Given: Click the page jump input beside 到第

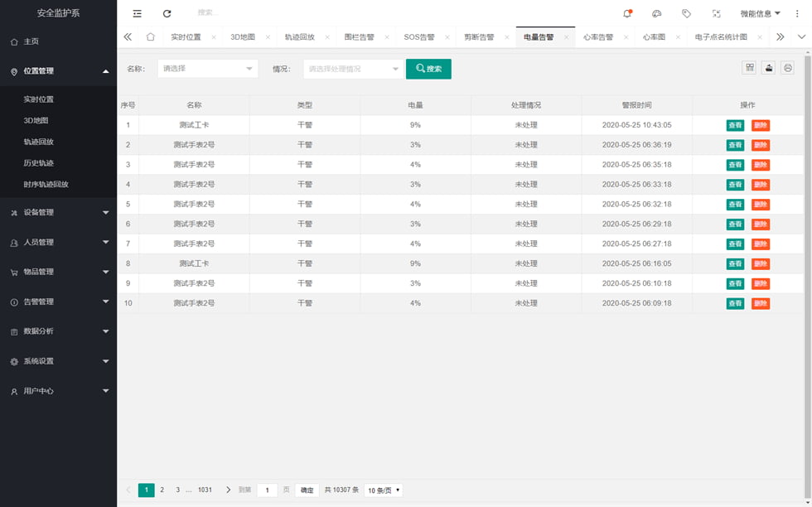Looking at the screenshot, I should (267, 490).
